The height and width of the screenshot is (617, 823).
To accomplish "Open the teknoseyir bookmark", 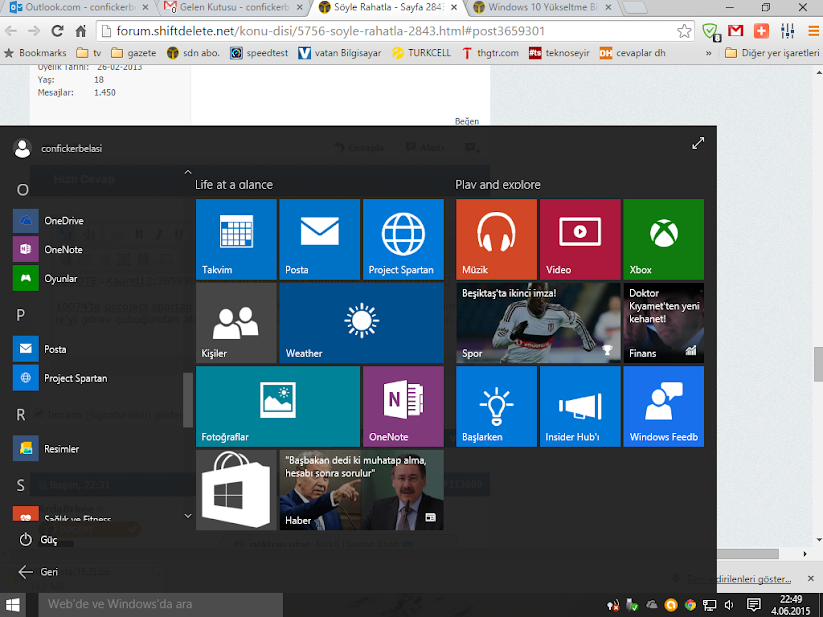I will tap(559, 53).
